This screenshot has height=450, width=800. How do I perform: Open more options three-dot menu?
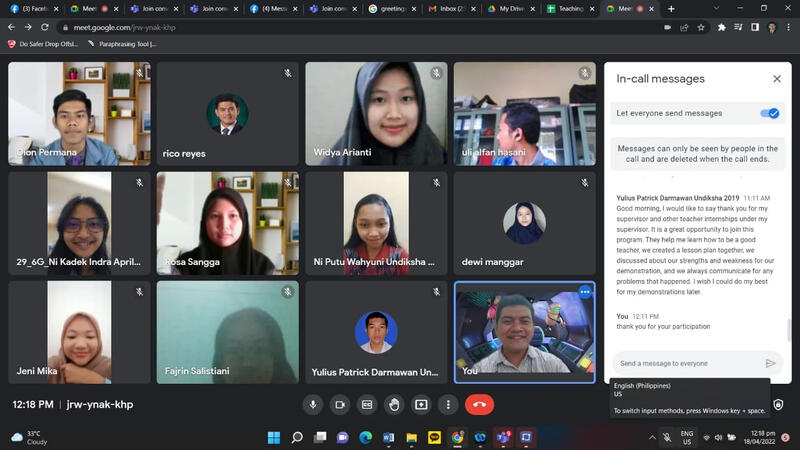coord(448,404)
